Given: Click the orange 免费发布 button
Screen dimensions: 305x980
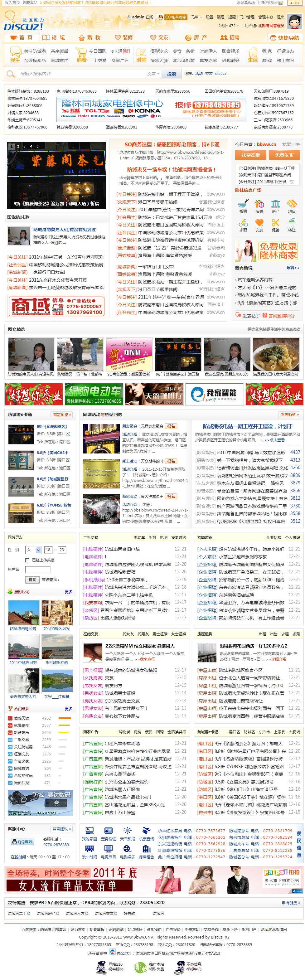Looking at the screenshot, I should coord(284,155).
